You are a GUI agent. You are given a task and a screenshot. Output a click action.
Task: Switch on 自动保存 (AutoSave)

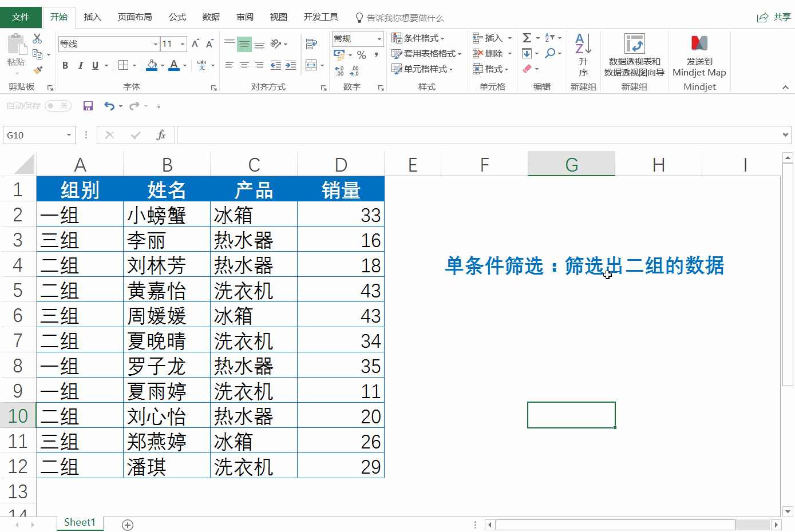[57, 105]
